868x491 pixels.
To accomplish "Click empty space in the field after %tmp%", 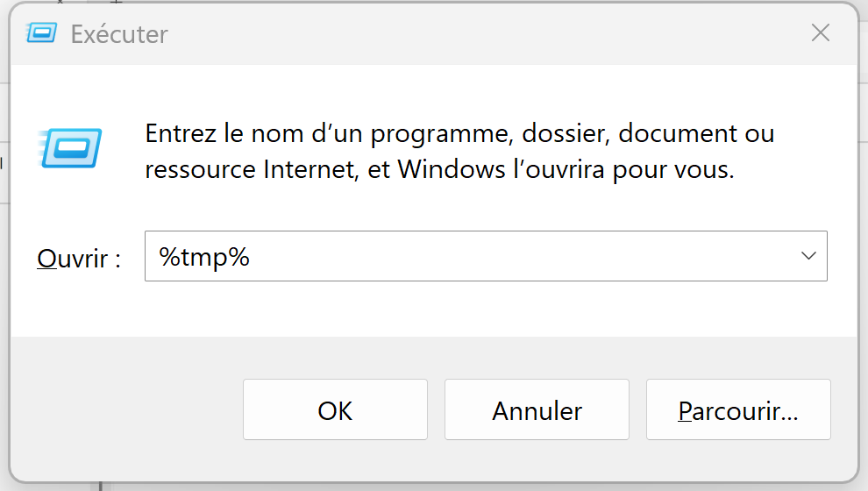I will 526,256.
